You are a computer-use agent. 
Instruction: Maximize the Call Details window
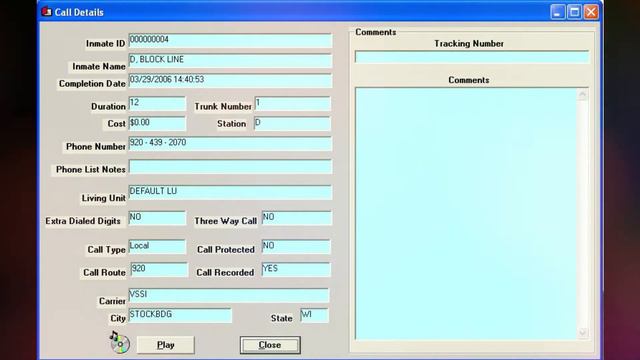574,12
